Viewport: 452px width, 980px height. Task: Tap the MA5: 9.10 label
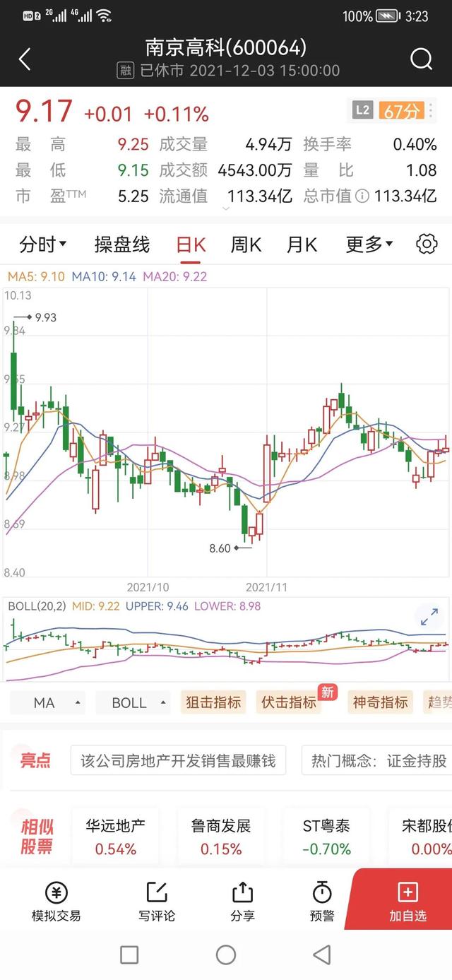(x=35, y=277)
